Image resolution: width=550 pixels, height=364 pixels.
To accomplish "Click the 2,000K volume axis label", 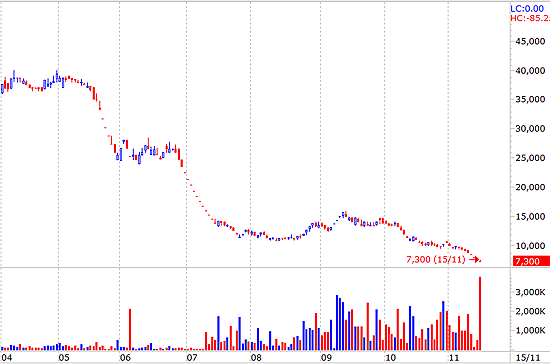I will (530, 311).
